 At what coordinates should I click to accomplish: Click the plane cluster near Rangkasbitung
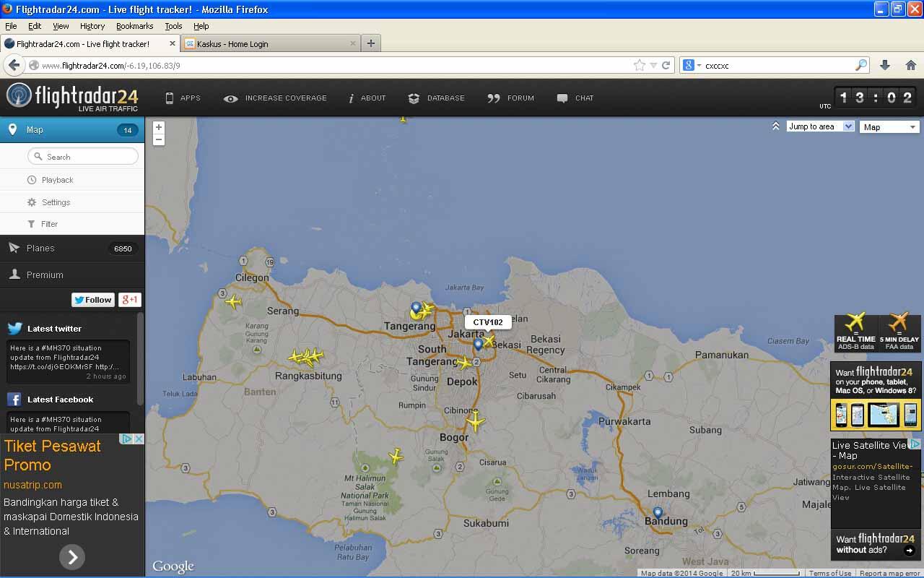click(306, 357)
